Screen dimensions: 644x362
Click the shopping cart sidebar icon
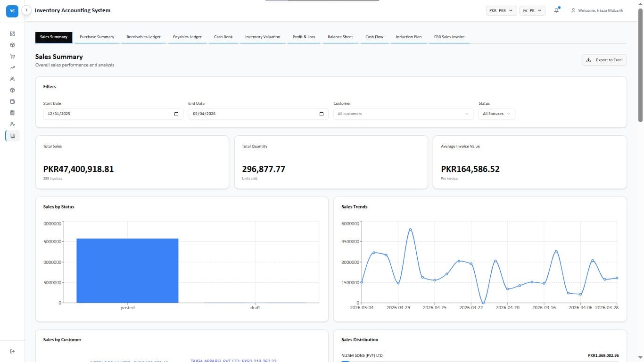[x=12, y=56]
